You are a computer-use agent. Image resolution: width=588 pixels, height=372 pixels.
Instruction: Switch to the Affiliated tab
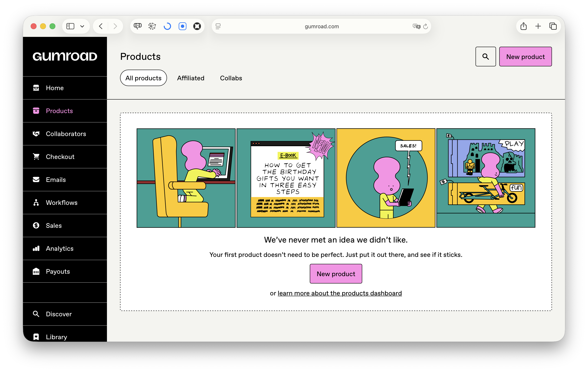(x=191, y=78)
